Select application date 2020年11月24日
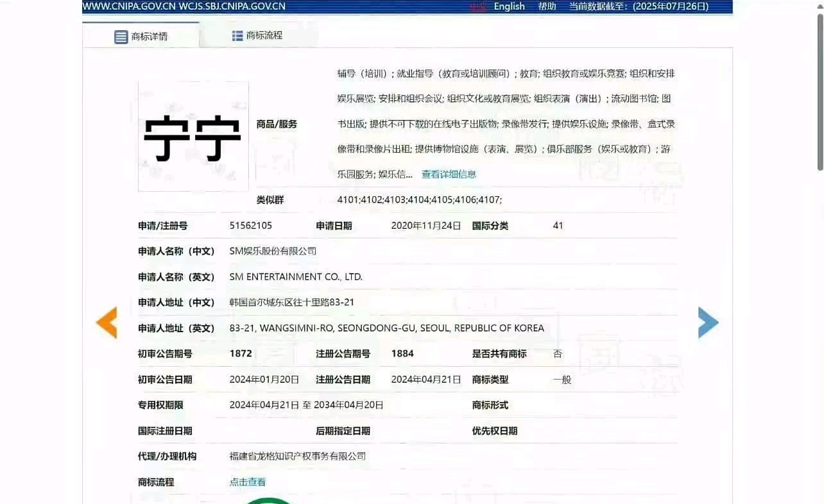This screenshot has height=504, width=824. 426,226
